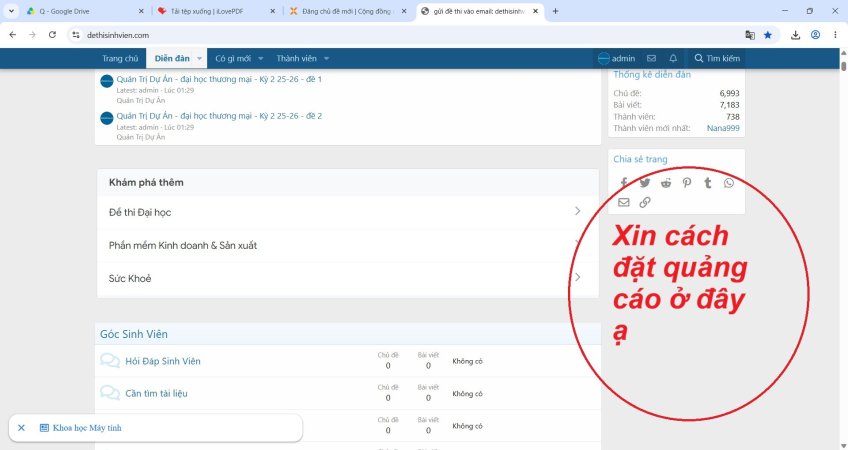The height and width of the screenshot is (450, 848).
Task: Expand Thành viên dropdown arrow
Action: pos(326,58)
